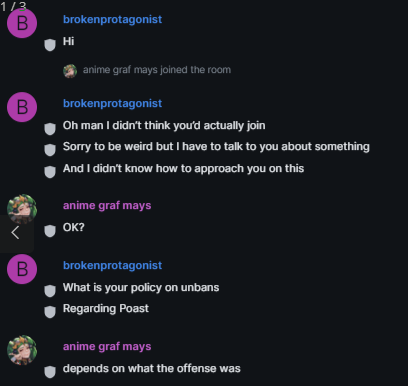Open the topmost brokenprotagonist purple B avatar
This screenshot has height=386, width=408.
click(x=22, y=23)
